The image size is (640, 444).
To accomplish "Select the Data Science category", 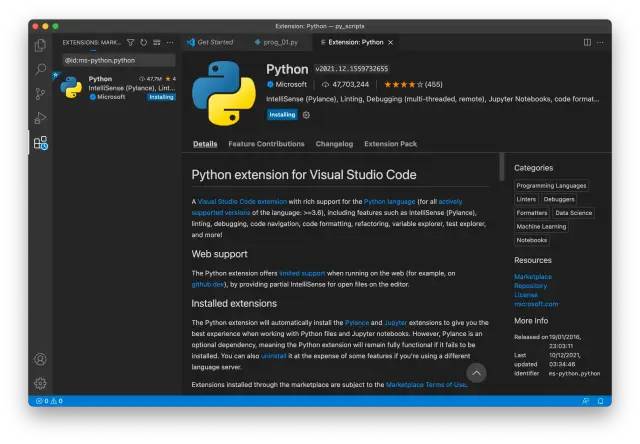I will pyautogui.click(x=573, y=213).
